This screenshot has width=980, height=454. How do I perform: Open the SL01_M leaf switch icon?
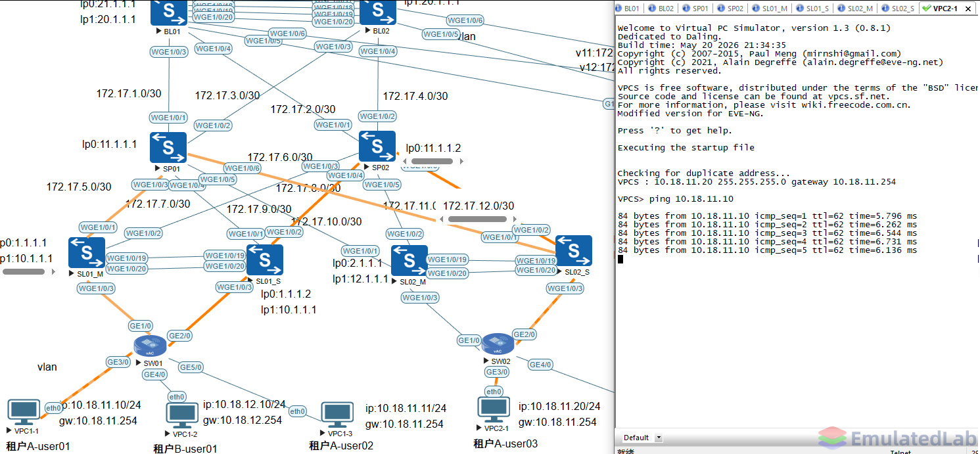pos(86,253)
